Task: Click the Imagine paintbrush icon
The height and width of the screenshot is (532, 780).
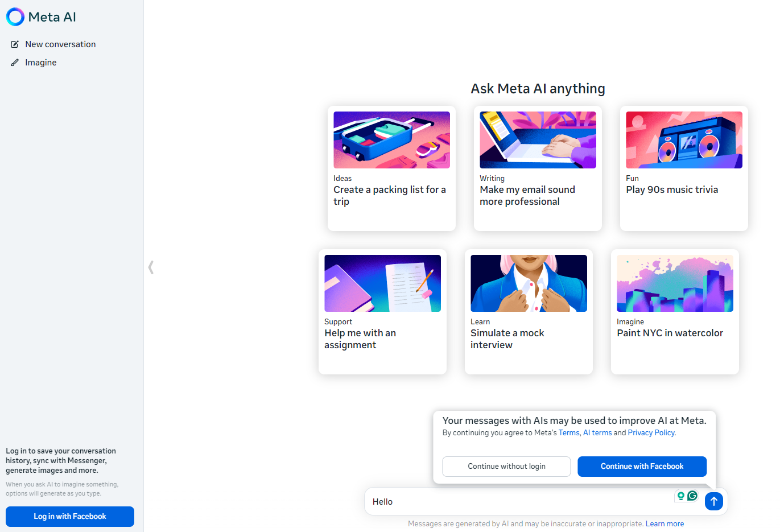Action: pyautogui.click(x=15, y=63)
